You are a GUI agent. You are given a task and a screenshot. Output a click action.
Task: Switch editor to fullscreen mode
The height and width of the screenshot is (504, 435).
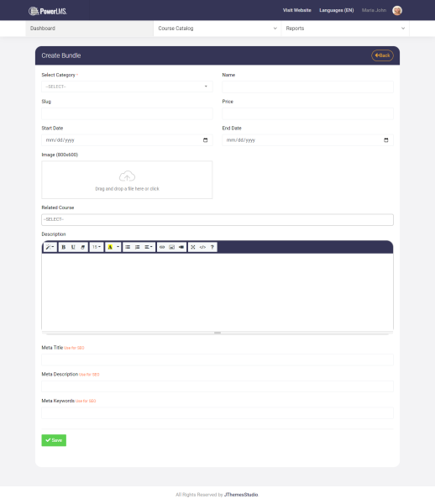pyautogui.click(x=193, y=247)
